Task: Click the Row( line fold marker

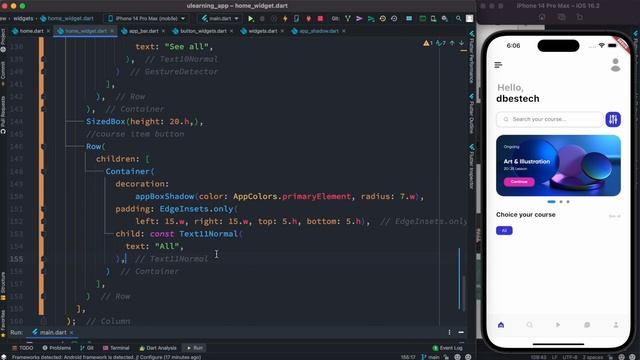Action: (43, 147)
